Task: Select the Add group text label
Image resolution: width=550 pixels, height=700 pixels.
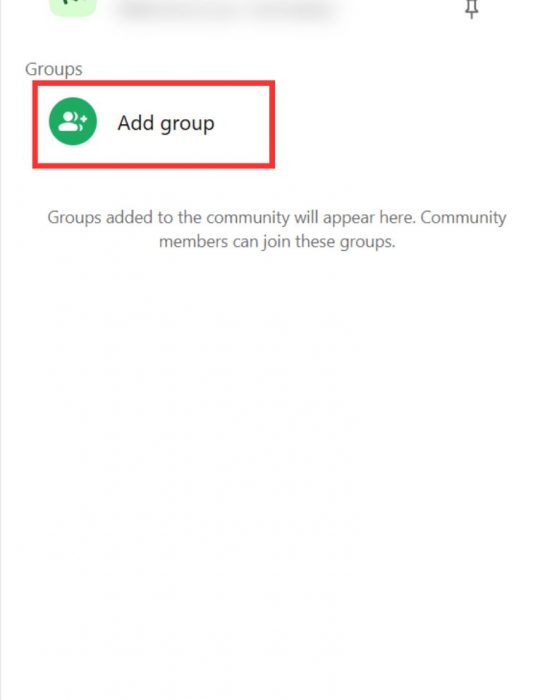Action: point(166,123)
